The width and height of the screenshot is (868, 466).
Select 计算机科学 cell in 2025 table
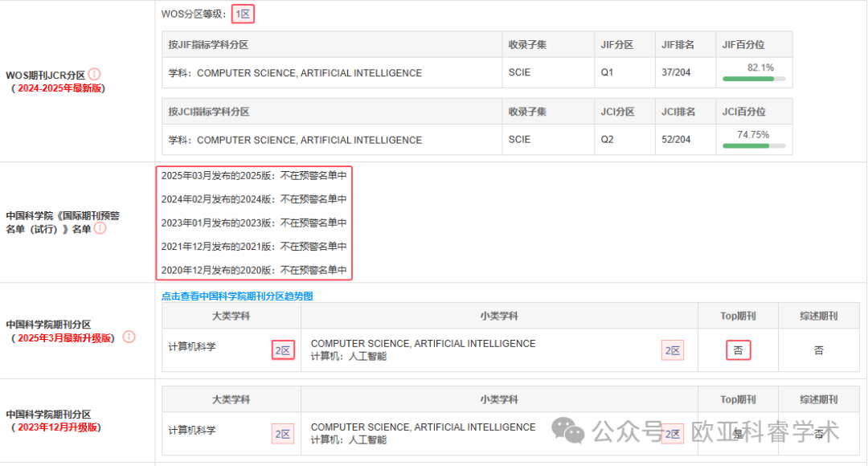(x=192, y=347)
